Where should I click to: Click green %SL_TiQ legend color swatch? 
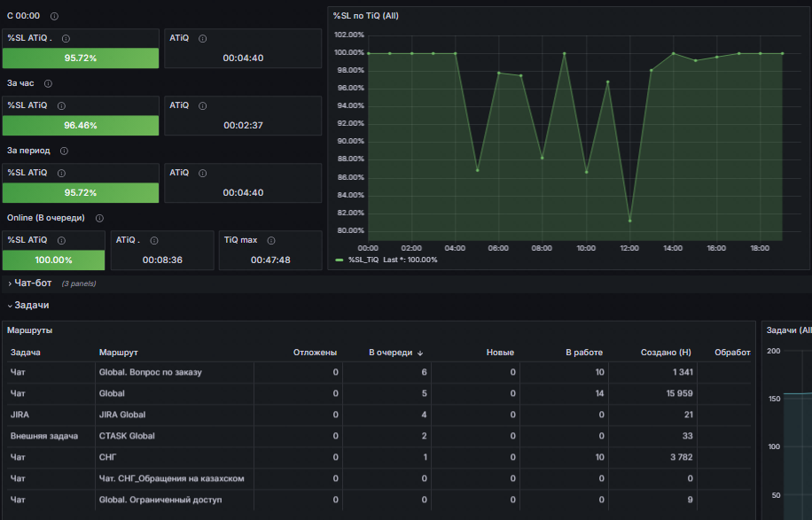click(x=340, y=260)
